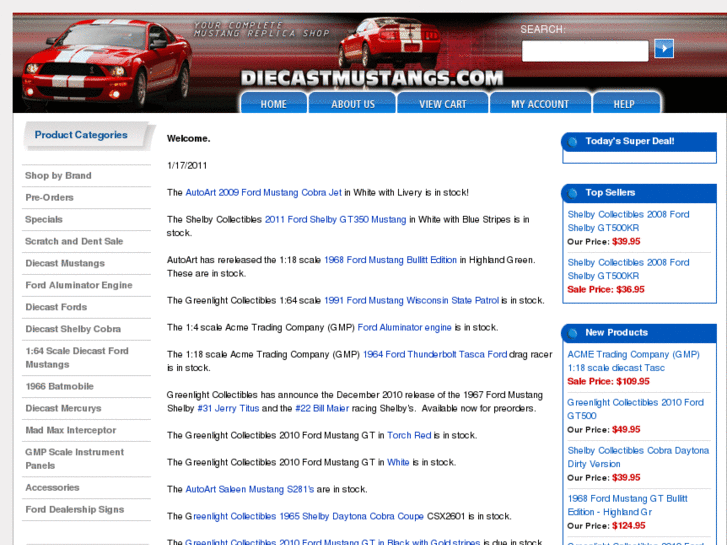Click the Sale Price: $109.95 text
Image resolution: width=727 pixels, height=545 pixels.
pyautogui.click(x=608, y=381)
